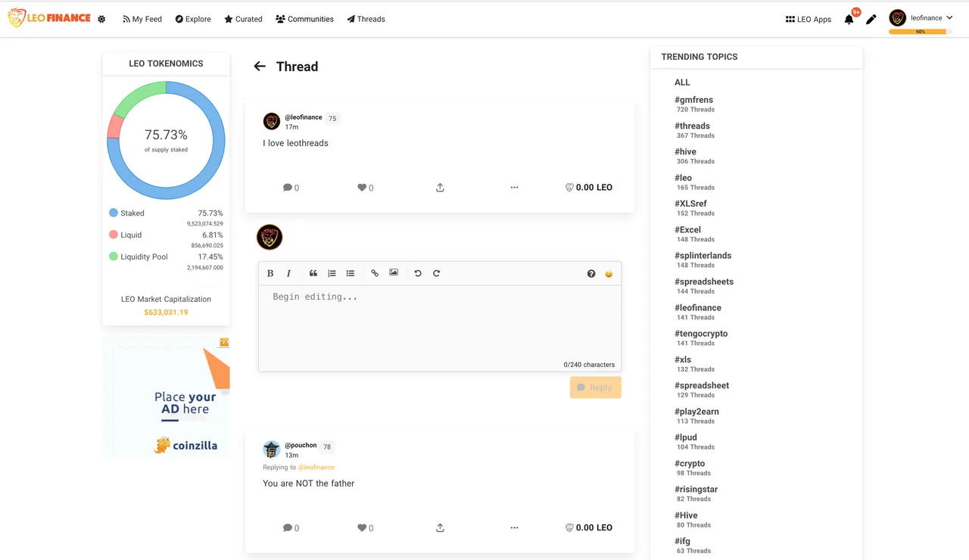Insert an image in editor
Image resolution: width=969 pixels, height=560 pixels.
click(x=394, y=272)
